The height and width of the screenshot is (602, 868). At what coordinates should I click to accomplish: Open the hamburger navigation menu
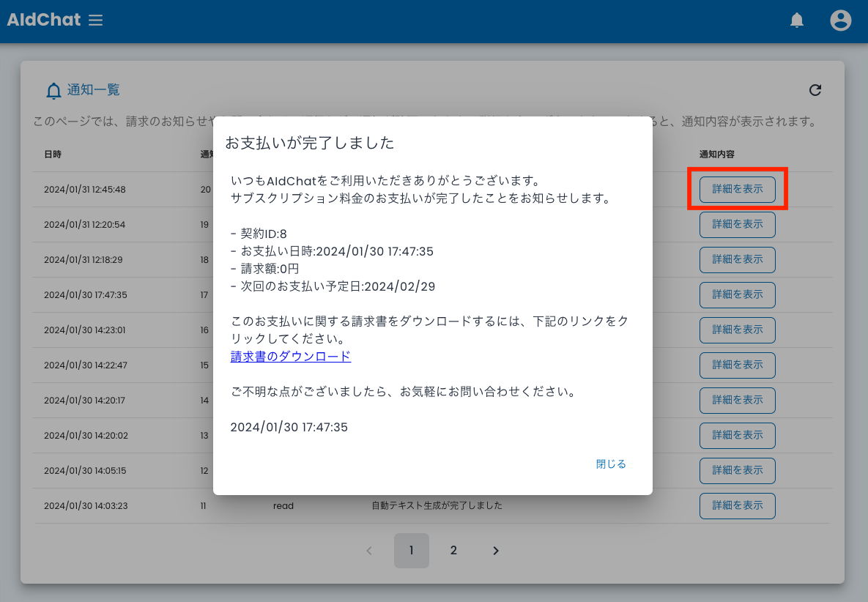[x=96, y=20]
